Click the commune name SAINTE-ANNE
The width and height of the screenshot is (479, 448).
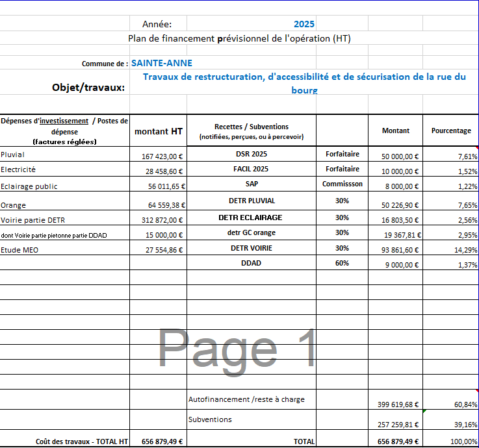click(x=162, y=63)
